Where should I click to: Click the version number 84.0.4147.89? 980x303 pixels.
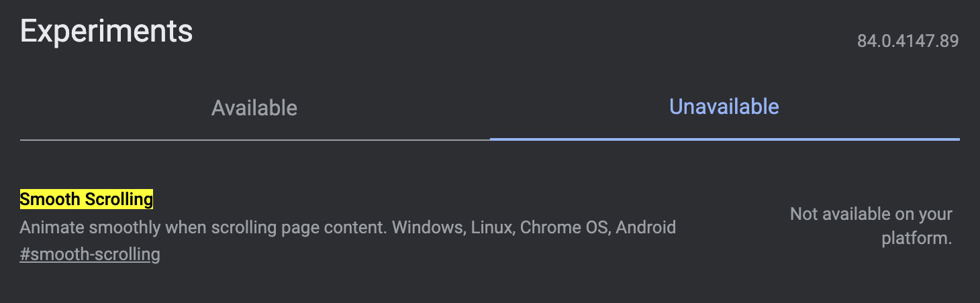(x=908, y=42)
